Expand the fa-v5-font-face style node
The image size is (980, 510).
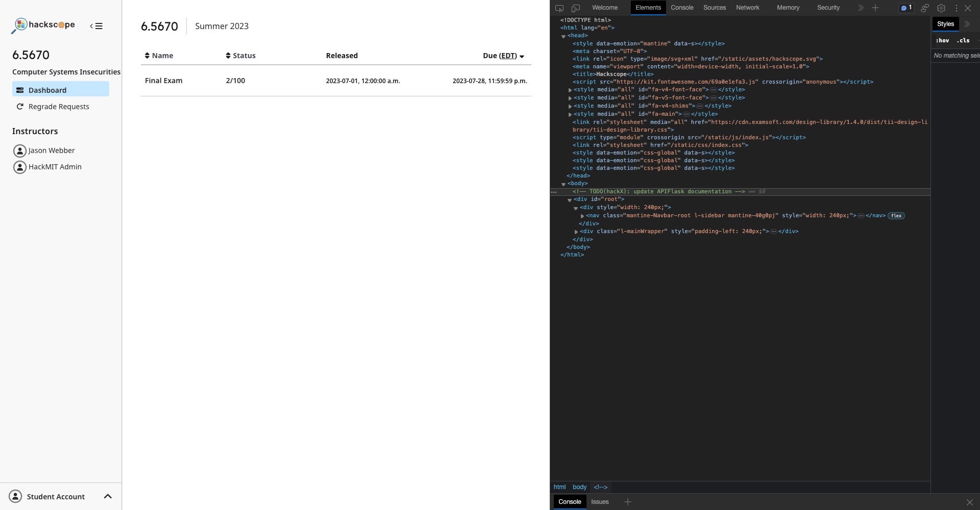570,98
